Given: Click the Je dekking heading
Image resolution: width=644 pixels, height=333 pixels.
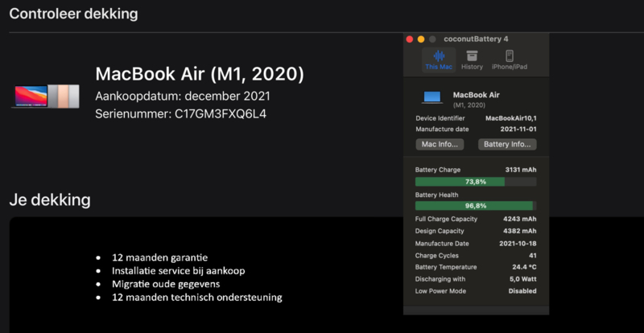Looking at the screenshot, I should point(50,200).
